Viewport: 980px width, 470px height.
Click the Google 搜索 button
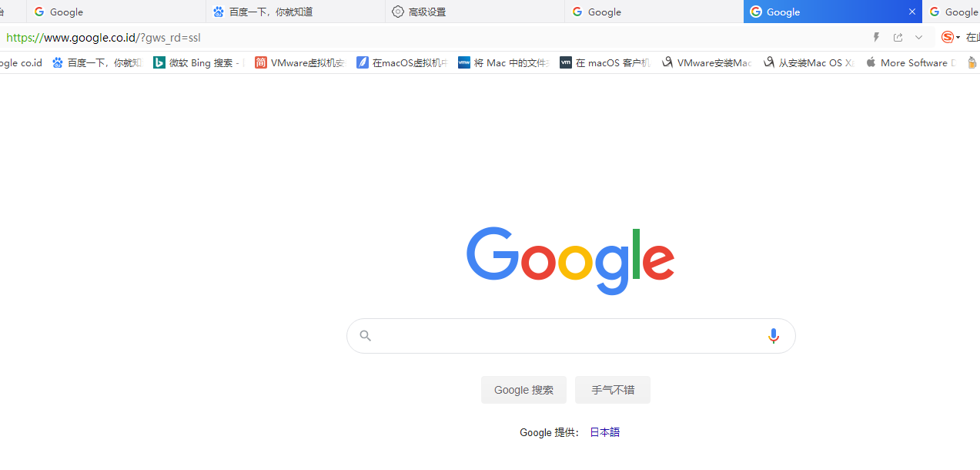(523, 390)
